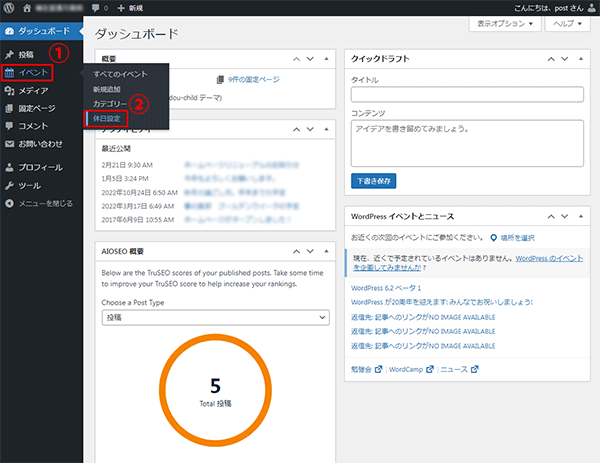The height and width of the screenshot is (463, 600).
Task: Click the orange circle showing 5 Total 投稿
Action: 215,390
